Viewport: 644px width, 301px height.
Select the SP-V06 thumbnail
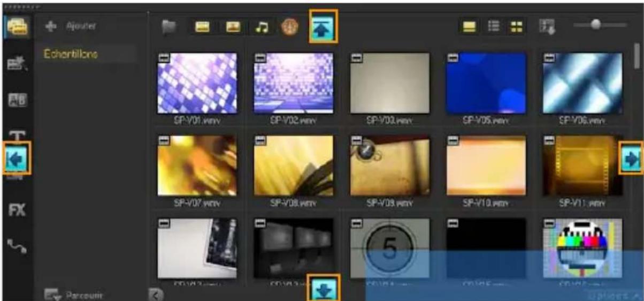(582, 83)
